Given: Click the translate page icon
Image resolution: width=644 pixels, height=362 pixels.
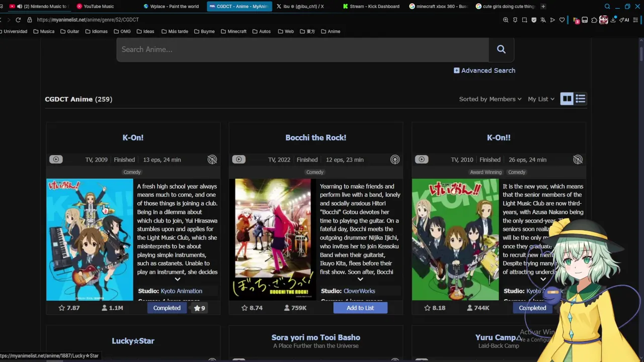Looking at the screenshot, I should coord(543,20).
